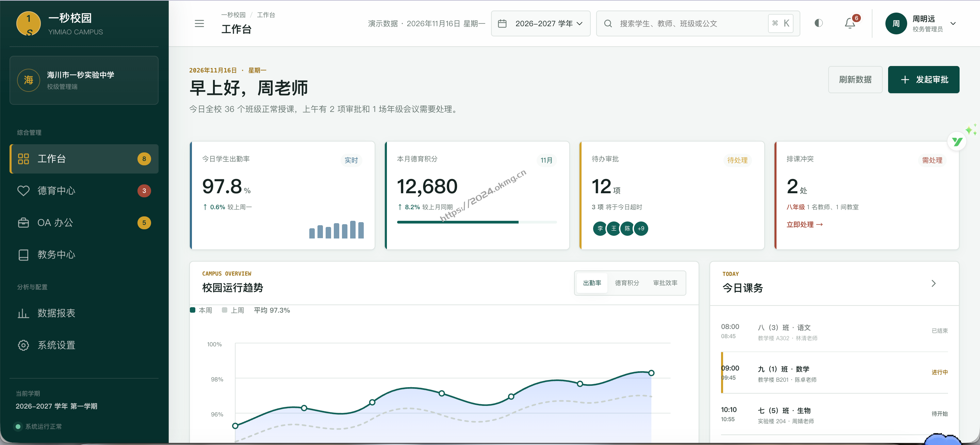
Task: Click the 97.8% attendance value
Action: tap(226, 186)
